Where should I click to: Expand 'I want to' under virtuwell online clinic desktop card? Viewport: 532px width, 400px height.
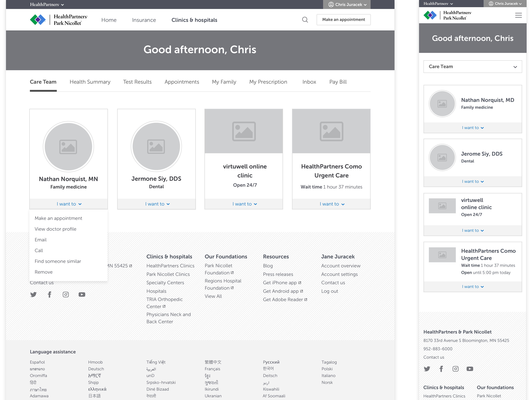245,204
